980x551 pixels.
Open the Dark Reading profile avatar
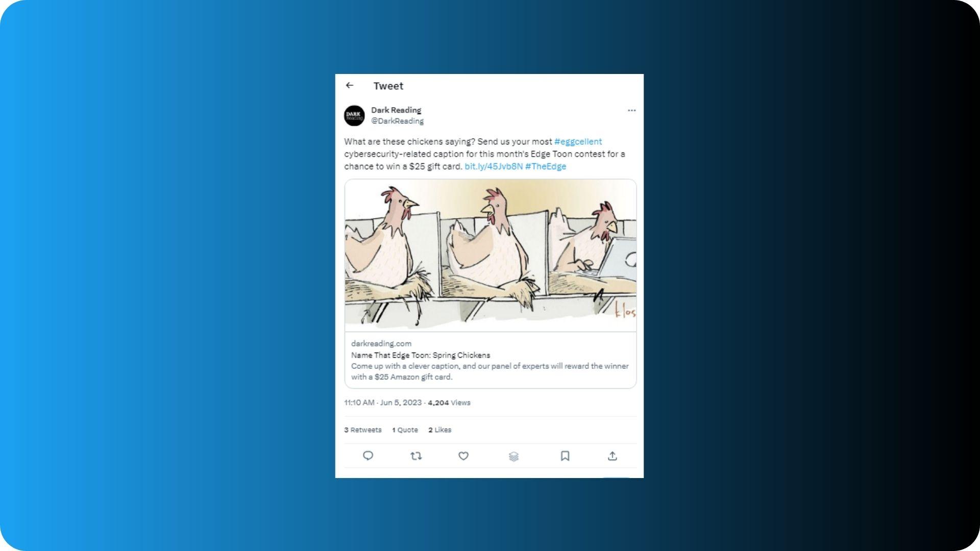354,116
